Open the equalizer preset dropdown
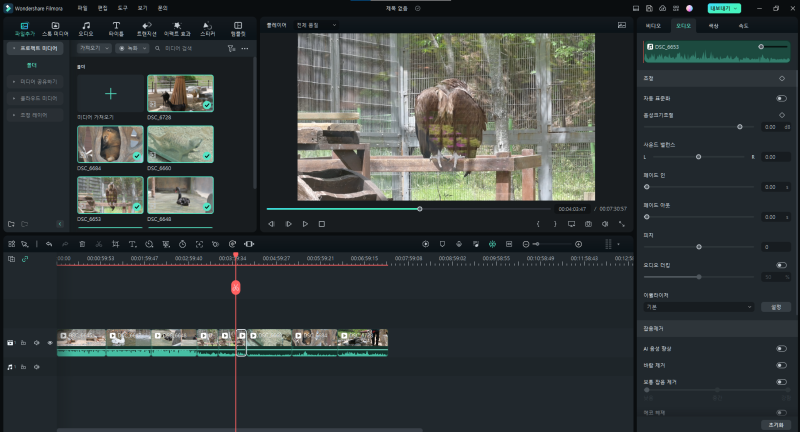This screenshot has height=432, width=800. tap(698, 307)
